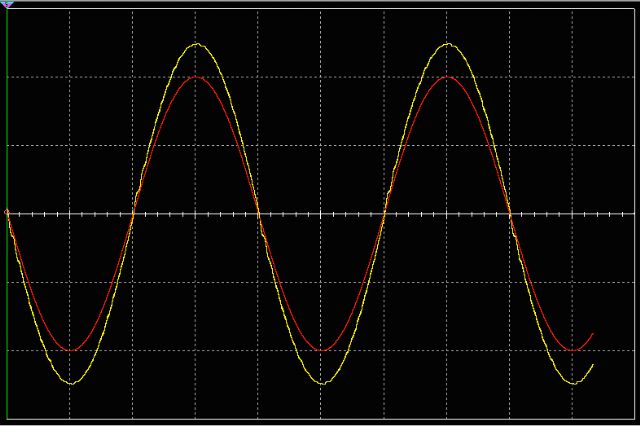
Task: Select the second positive peak of the red waveform
Action: click(448, 77)
